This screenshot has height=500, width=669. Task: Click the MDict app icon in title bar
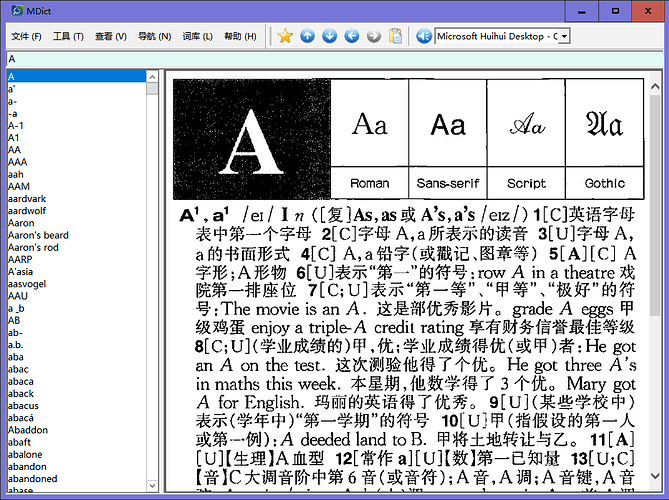pos(17,10)
